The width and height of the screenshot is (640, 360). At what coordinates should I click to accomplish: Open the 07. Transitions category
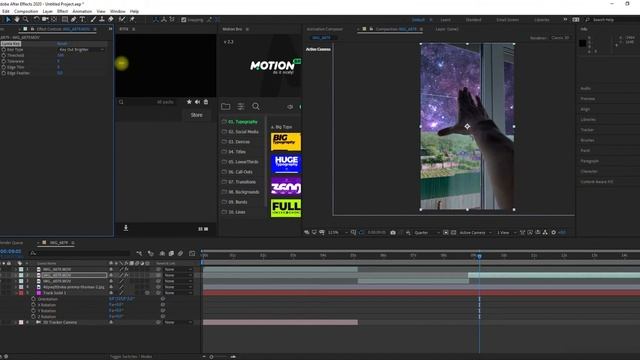pyautogui.click(x=242, y=182)
